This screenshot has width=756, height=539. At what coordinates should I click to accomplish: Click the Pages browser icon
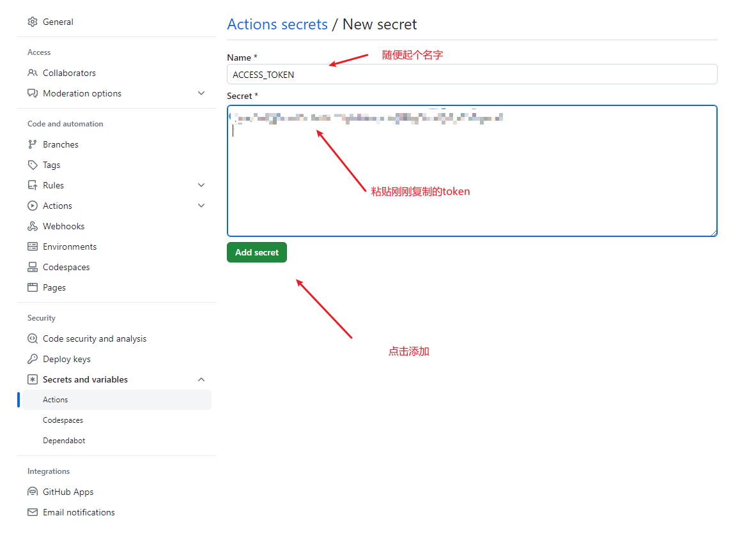click(33, 287)
